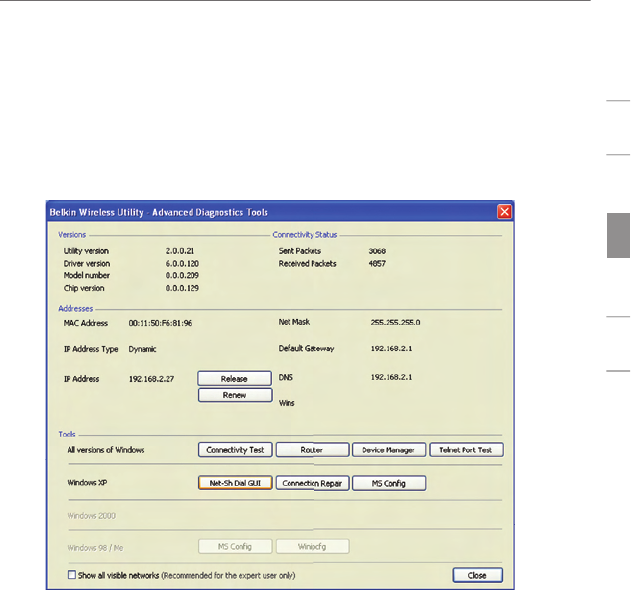This screenshot has width=631, height=590.
Task: Click the Windows 2000 label
Action: [91, 516]
